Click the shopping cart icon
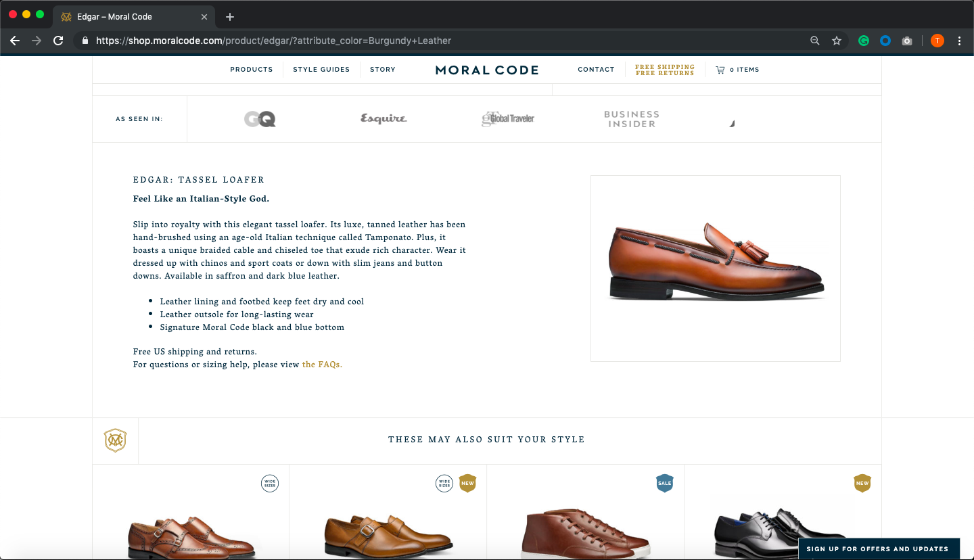974x560 pixels. (720, 70)
